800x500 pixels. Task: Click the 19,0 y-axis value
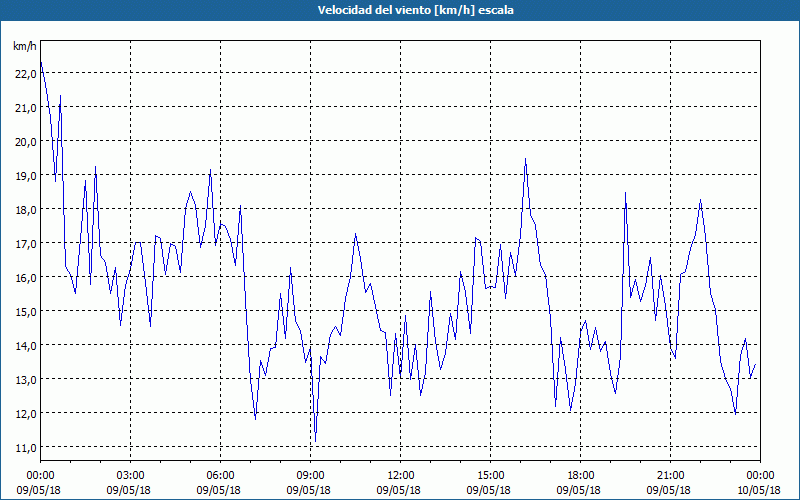click(x=26, y=176)
